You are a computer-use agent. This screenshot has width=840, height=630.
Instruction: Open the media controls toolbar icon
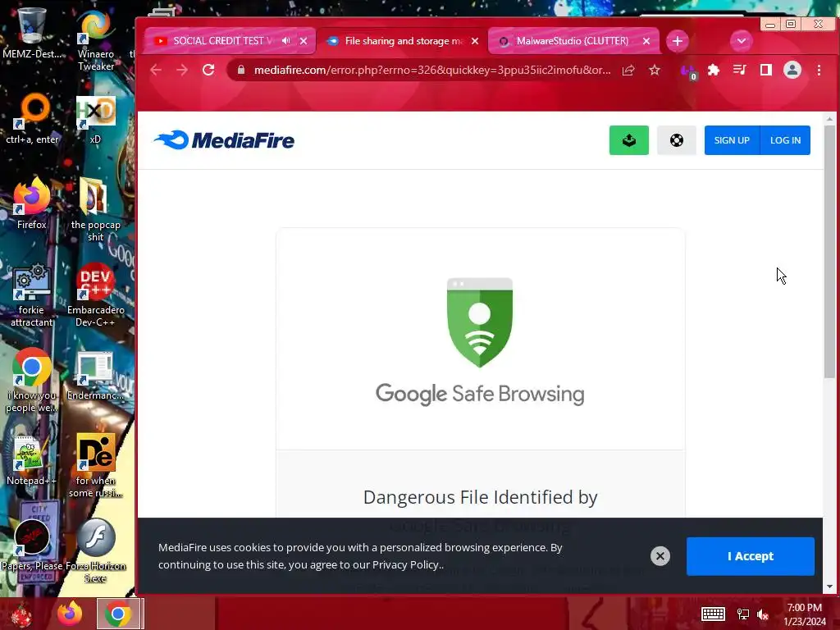click(740, 70)
